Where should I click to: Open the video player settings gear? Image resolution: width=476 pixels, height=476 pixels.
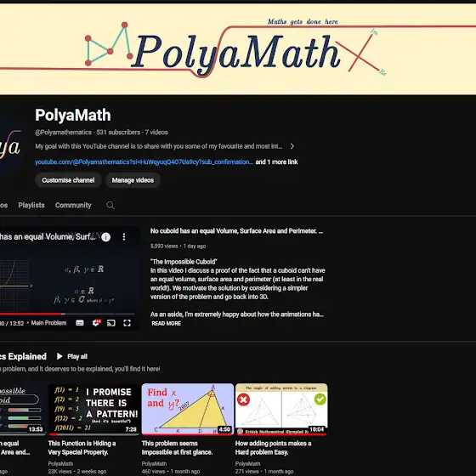point(96,323)
